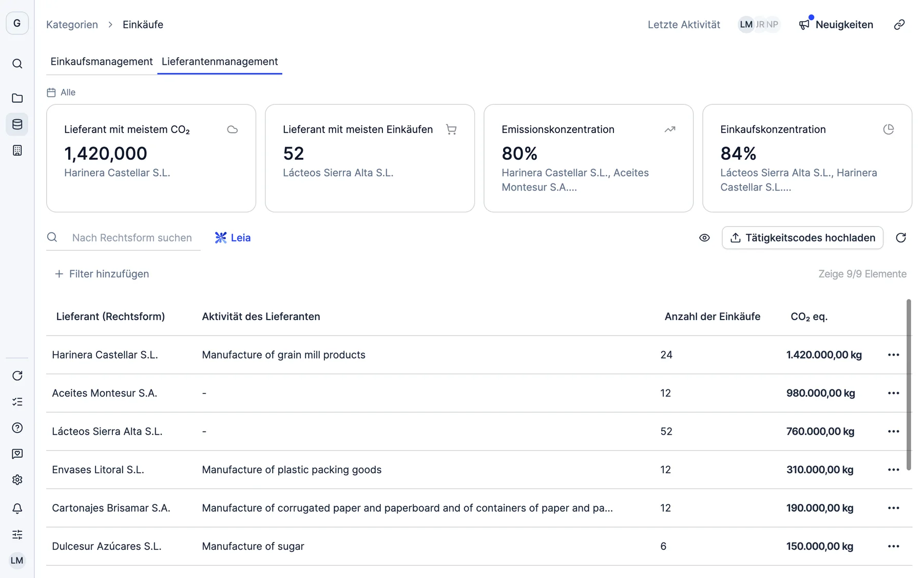Select the Lieferantenmanagement tab
This screenshot has height=578, width=924.
(220, 62)
